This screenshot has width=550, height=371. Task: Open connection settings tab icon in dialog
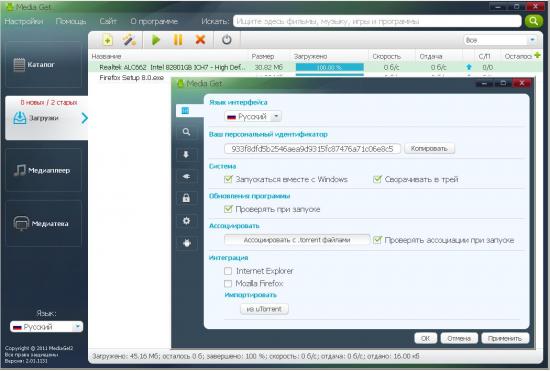click(x=186, y=176)
